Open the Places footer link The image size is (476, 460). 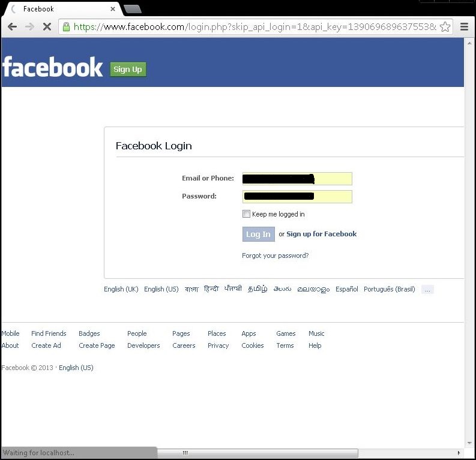pos(217,333)
